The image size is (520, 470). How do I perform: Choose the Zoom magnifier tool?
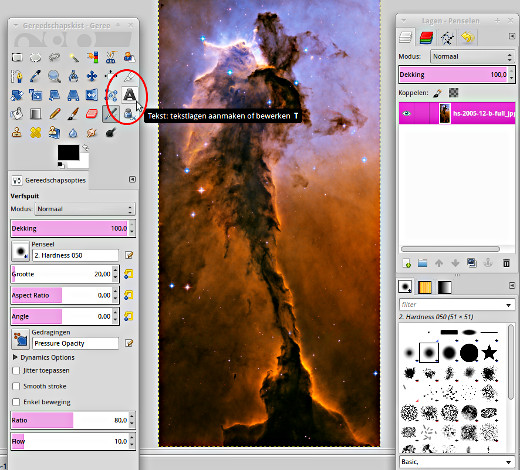[x=54, y=76]
